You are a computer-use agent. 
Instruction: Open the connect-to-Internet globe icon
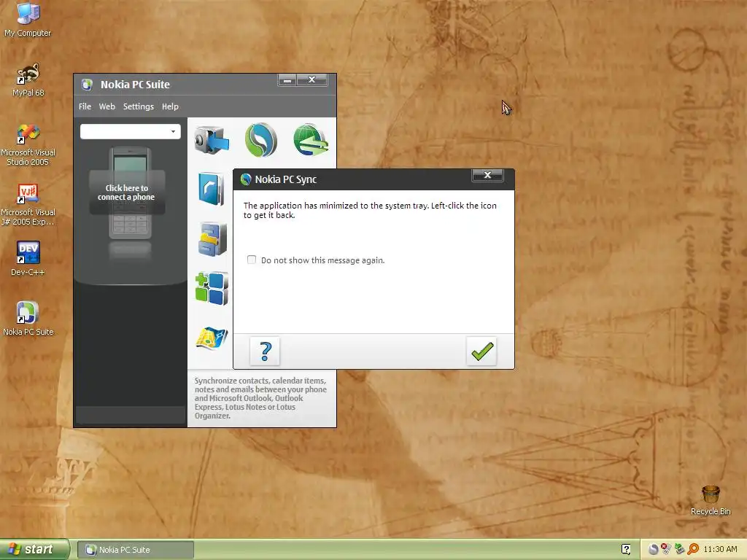click(311, 140)
